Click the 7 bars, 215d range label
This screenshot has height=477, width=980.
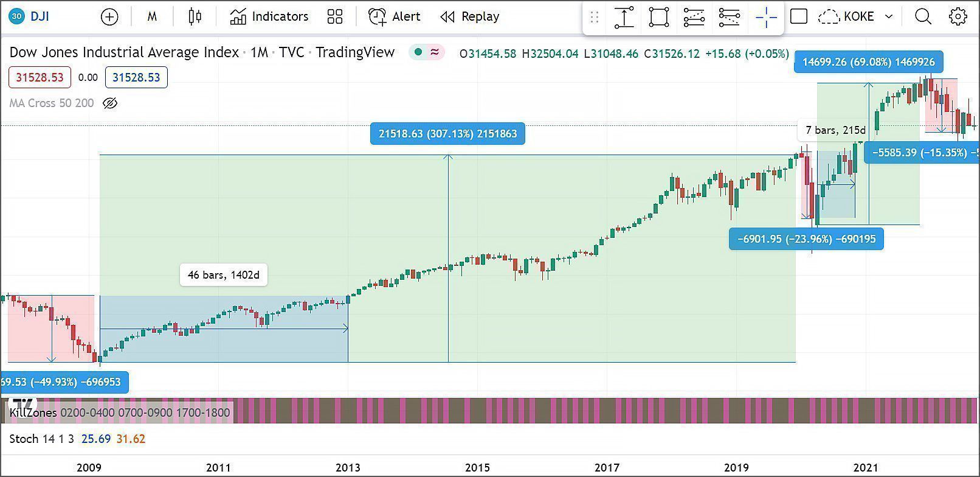[x=835, y=130]
